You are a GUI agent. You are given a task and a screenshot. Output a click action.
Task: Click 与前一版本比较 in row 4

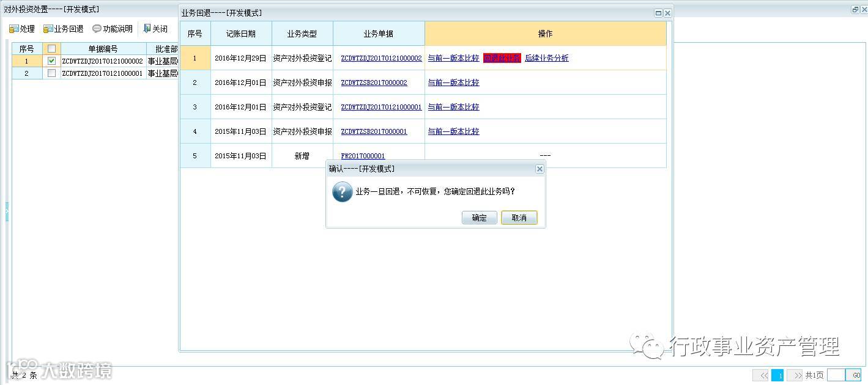click(453, 131)
